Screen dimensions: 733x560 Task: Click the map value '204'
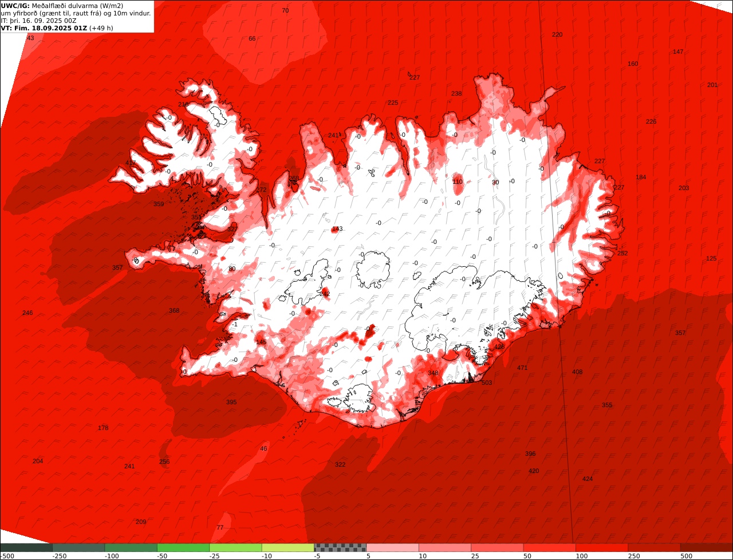tap(38, 461)
